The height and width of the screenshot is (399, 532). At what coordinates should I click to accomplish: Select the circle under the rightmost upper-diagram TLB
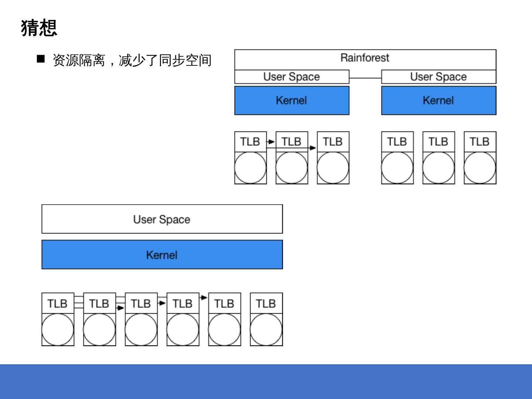pyautogui.click(x=480, y=168)
